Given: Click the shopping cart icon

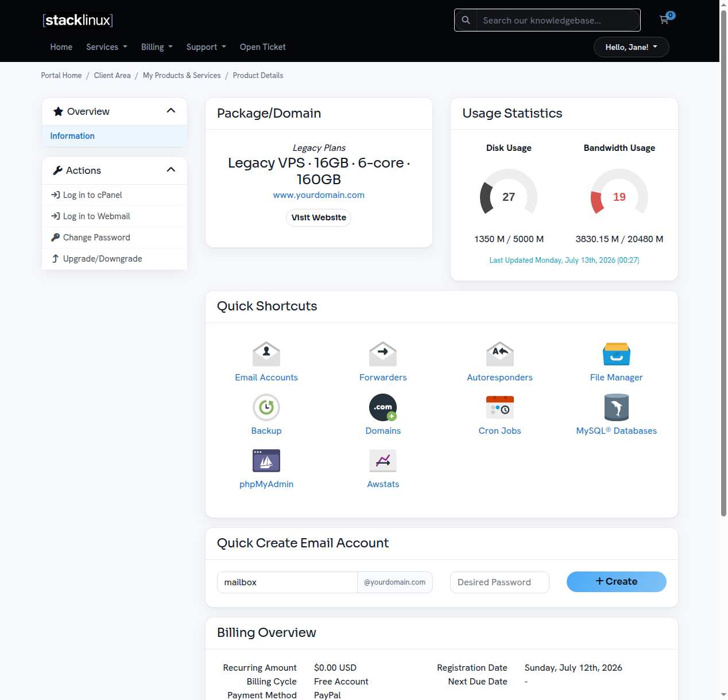Looking at the screenshot, I should tap(664, 20).
